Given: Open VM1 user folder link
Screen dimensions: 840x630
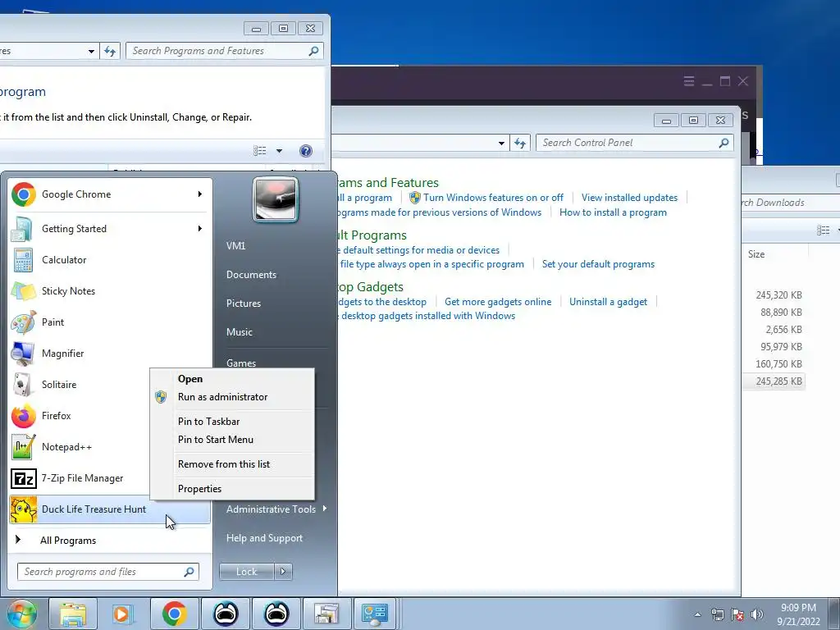Looking at the screenshot, I should pos(235,246).
